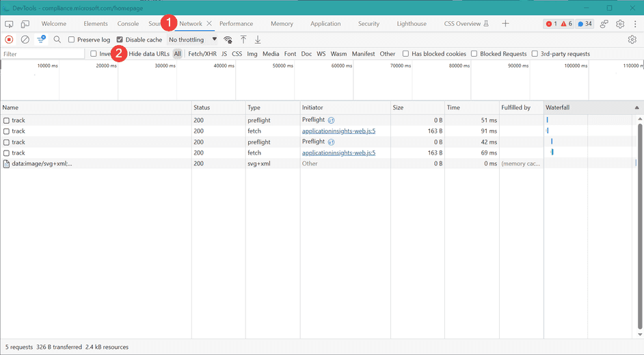The image size is (644, 355).
Task: Toggle the inspect element tool
Action: (x=9, y=24)
